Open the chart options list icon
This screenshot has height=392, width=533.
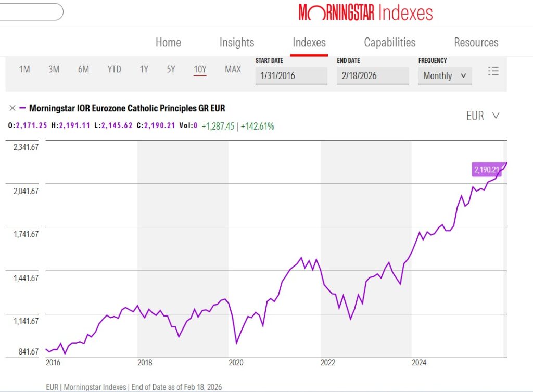coord(493,71)
